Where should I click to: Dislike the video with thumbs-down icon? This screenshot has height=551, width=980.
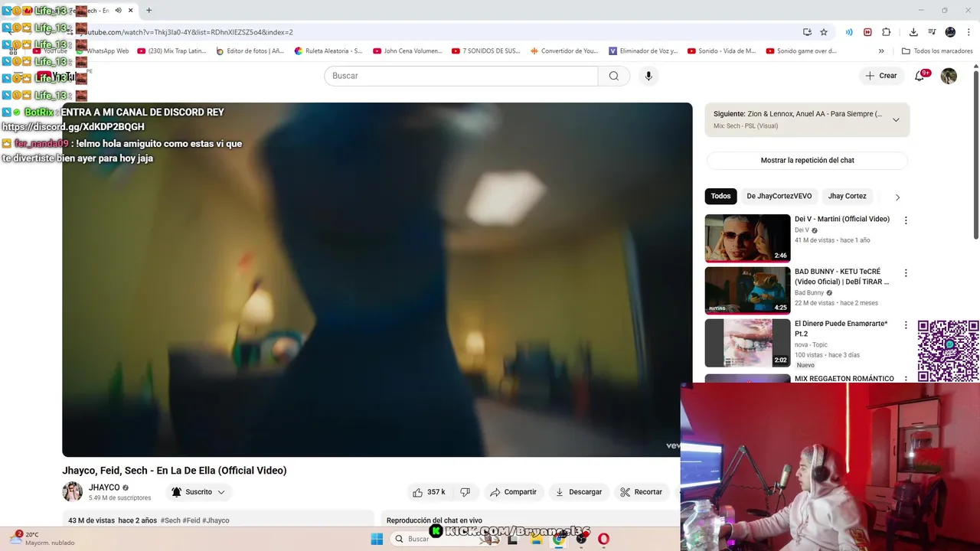465,492
